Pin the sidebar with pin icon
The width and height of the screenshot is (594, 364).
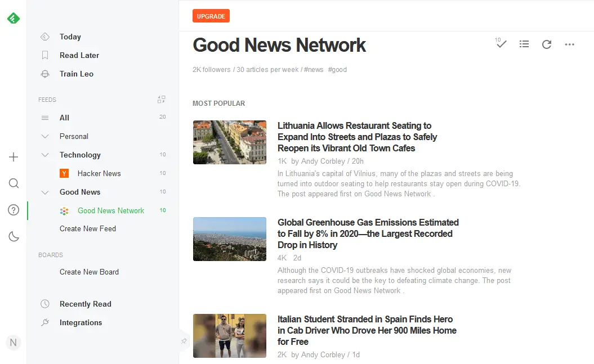184,341
